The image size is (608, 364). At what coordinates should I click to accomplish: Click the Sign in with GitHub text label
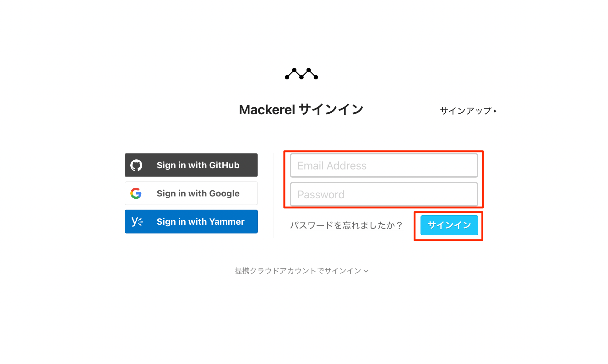coord(198,165)
